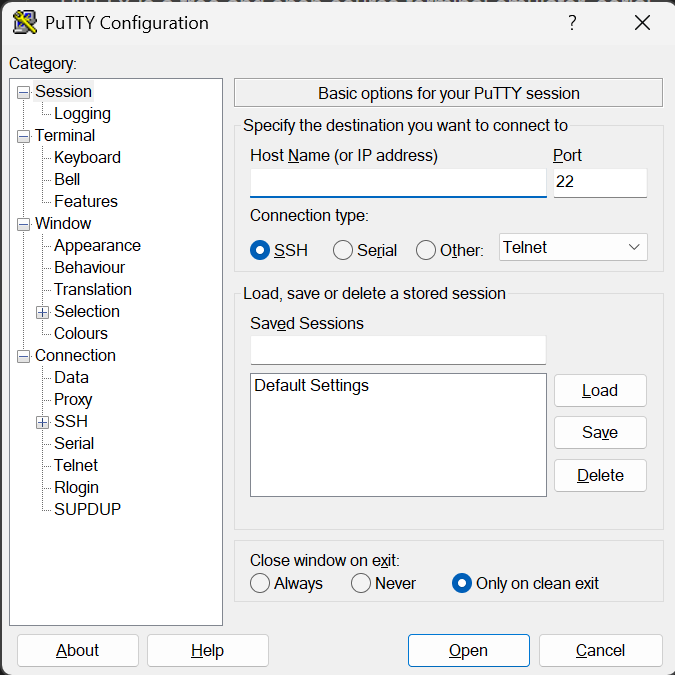The height and width of the screenshot is (675, 675).
Task: Expand the Selection tree node
Action: (x=43, y=312)
